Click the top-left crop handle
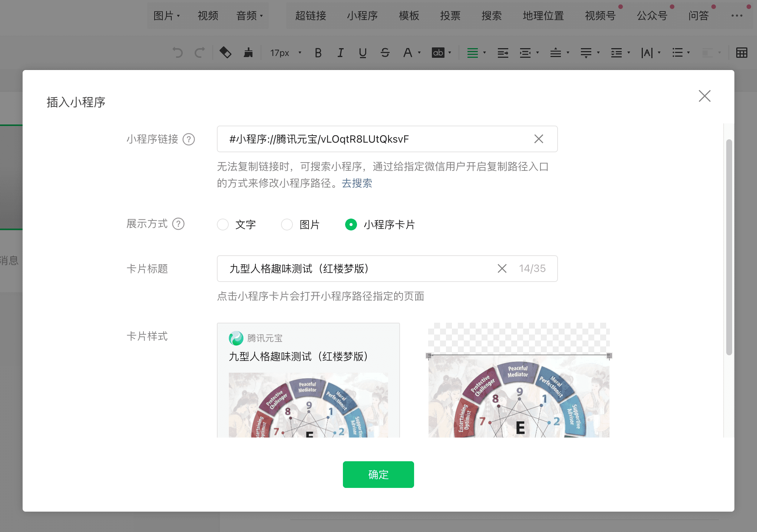 click(x=429, y=356)
